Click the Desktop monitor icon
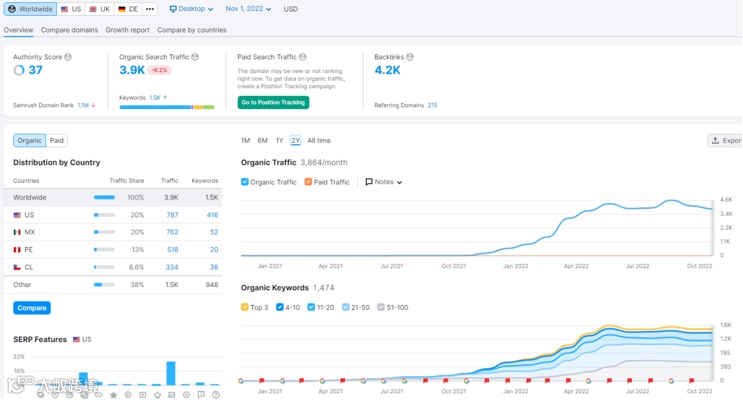 tap(173, 9)
